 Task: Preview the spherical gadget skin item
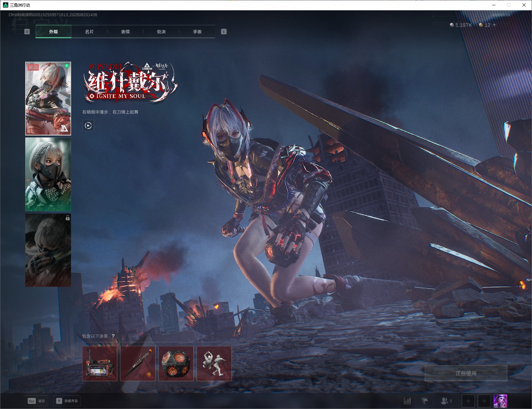point(176,364)
